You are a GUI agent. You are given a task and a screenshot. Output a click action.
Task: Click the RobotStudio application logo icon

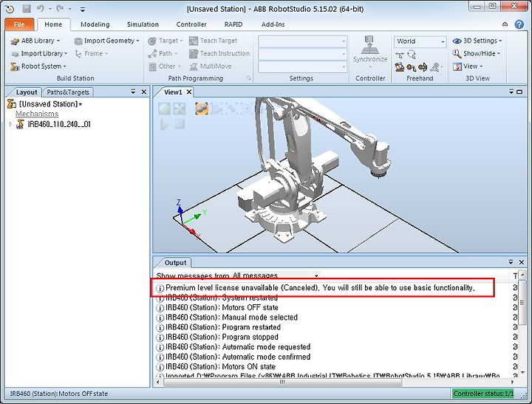[10, 9]
